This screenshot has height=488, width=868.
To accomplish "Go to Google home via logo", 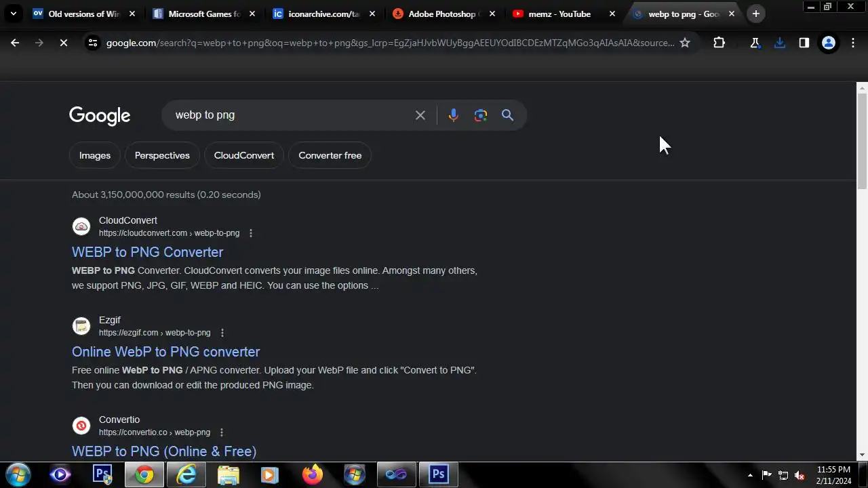I will point(100,116).
